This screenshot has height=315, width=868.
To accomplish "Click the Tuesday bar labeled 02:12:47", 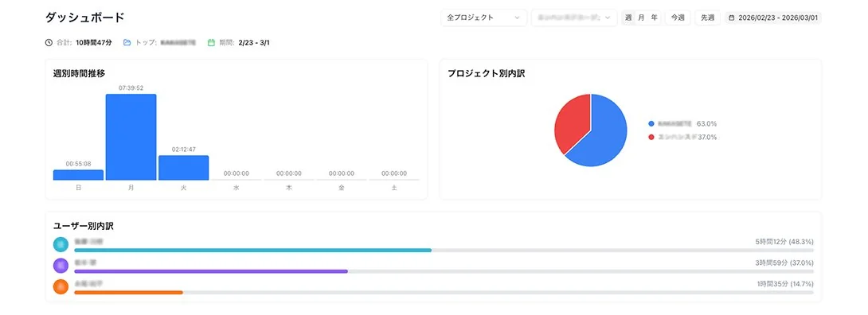I will pos(184,168).
